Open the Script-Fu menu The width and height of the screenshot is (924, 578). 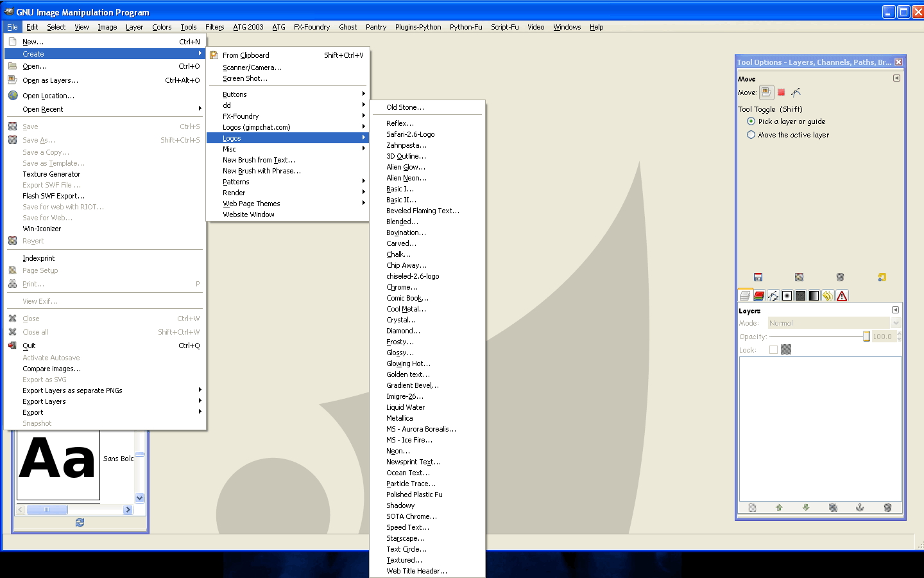(505, 27)
